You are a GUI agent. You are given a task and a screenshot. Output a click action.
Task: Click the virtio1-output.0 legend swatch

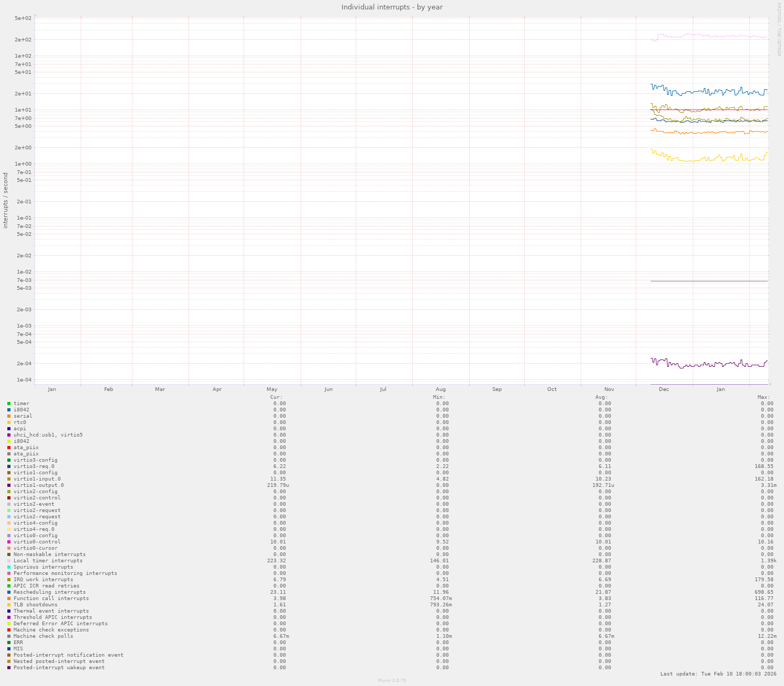(9, 485)
